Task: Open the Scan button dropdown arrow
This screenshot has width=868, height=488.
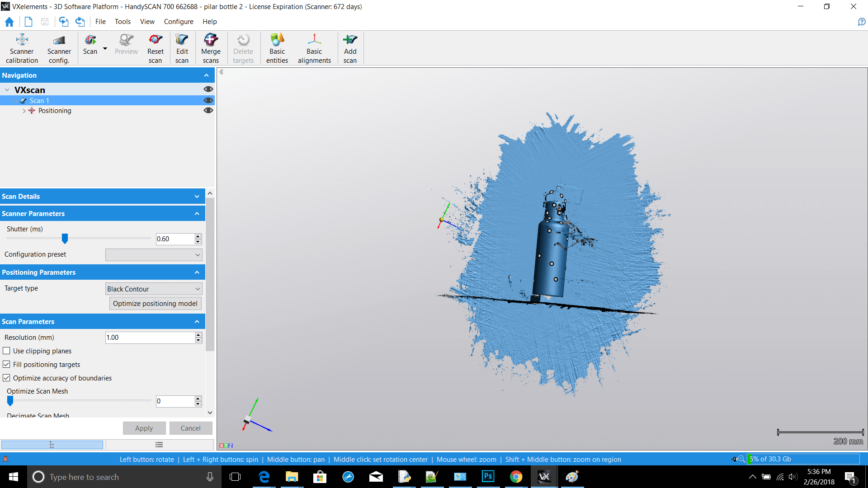Action: click(105, 49)
